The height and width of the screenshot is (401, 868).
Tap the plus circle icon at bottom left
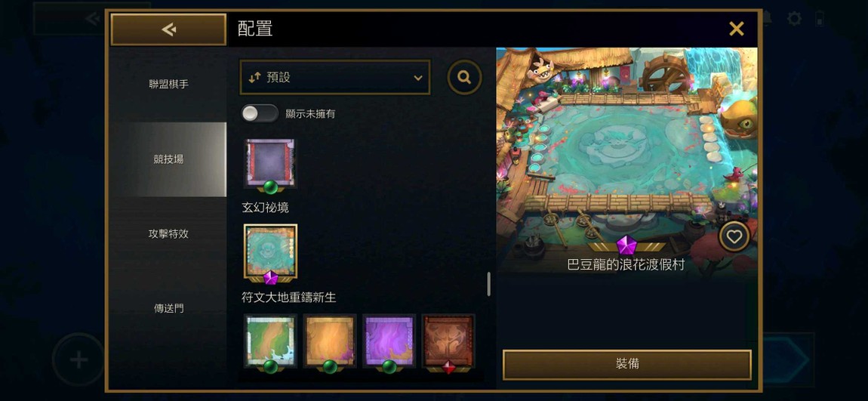click(x=78, y=359)
